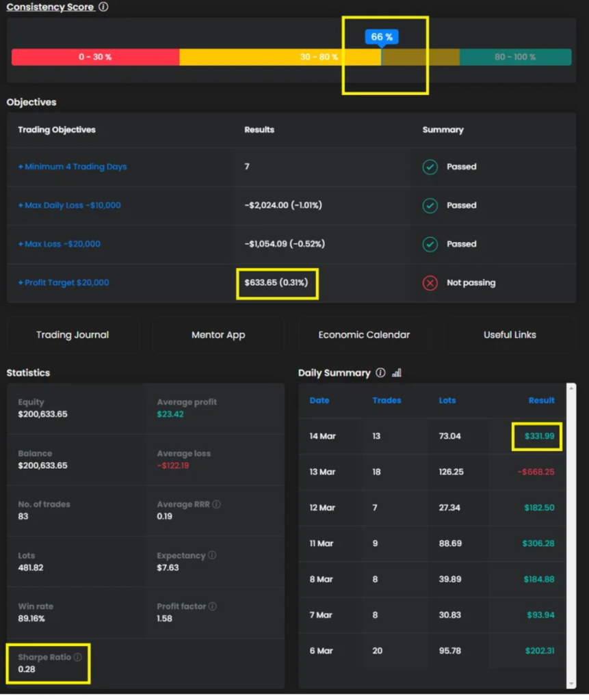This screenshot has width=589, height=700.
Task: Click the Not passing red X icon
Action: point(430,282)
